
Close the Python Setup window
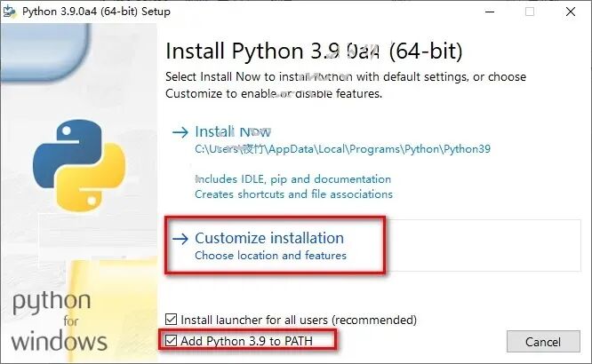[571, 12]
